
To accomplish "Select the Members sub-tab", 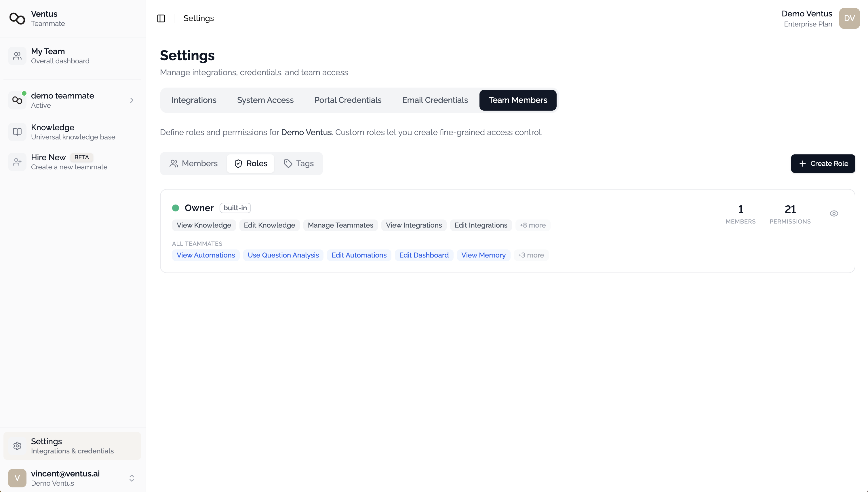I will (x=193, y=164).
